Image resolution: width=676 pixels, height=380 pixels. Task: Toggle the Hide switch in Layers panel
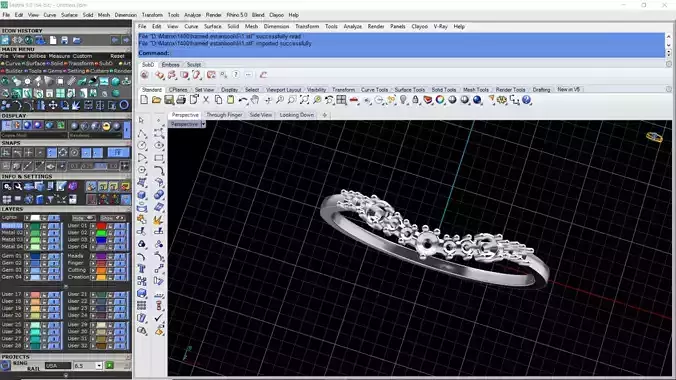click(84, 218)
